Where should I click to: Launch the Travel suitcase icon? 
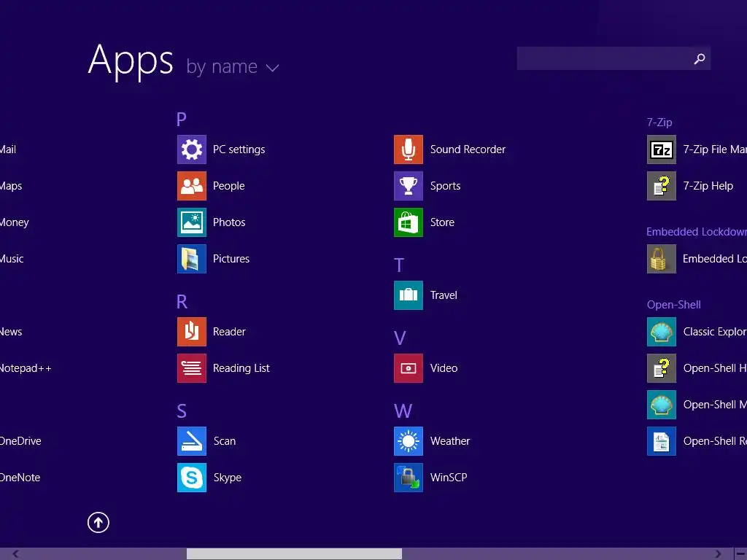[409, 295]
